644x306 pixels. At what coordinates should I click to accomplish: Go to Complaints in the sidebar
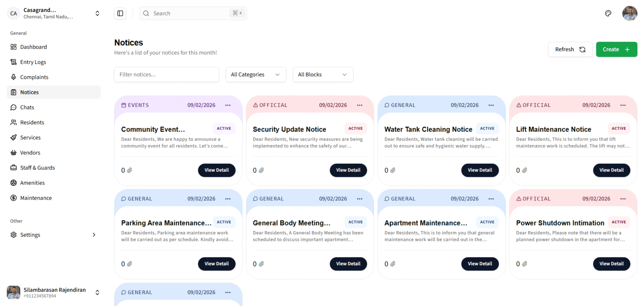tap(34, 77)
